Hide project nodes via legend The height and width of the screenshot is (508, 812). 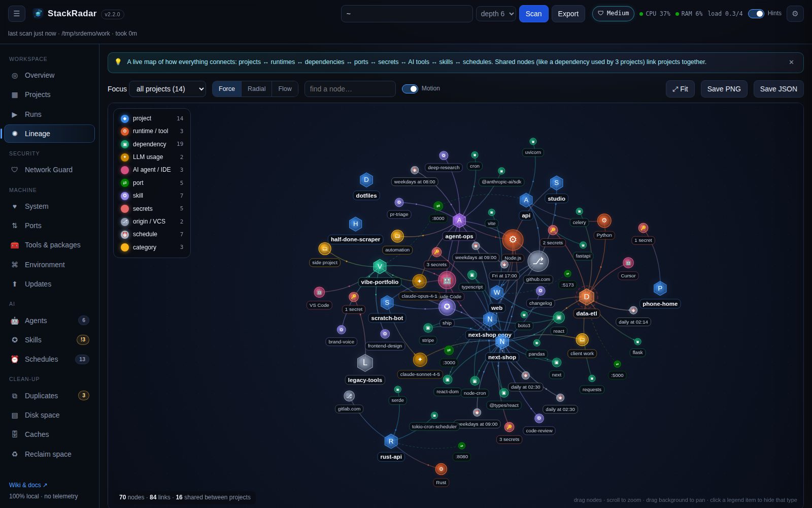coord(152,118)
